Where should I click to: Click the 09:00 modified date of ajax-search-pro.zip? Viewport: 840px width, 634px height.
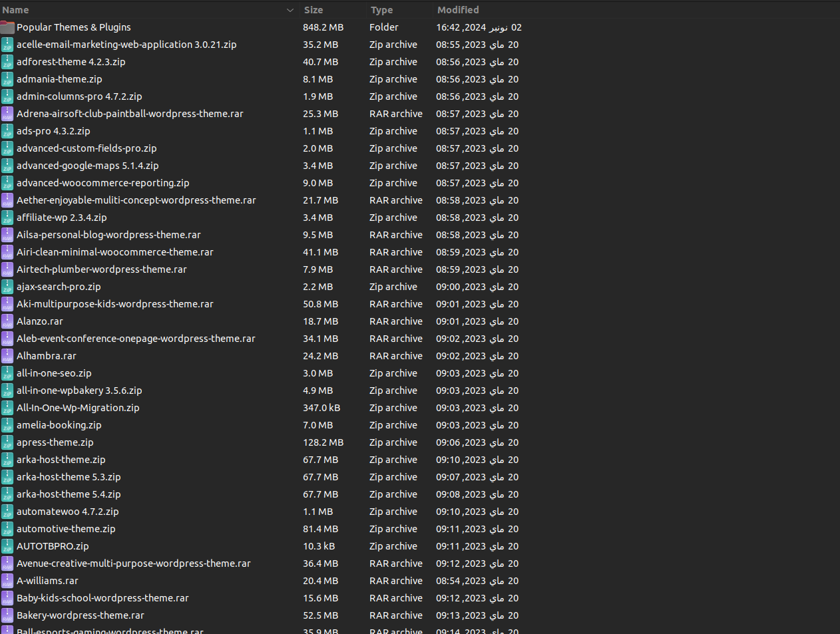pyautogui.click(x=477, y=287)
